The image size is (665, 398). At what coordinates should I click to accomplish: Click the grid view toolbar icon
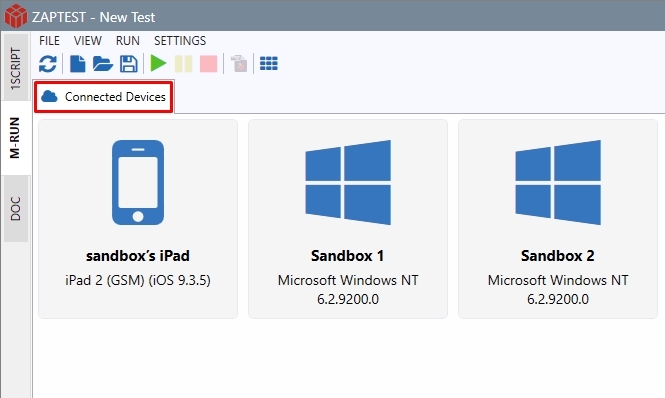[x=269, y=64]
